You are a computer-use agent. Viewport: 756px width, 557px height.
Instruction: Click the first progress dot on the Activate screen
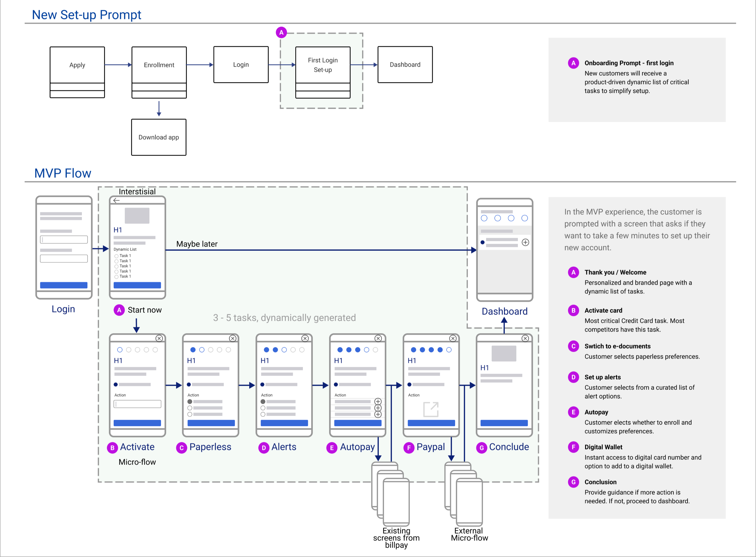coord(120,350)
